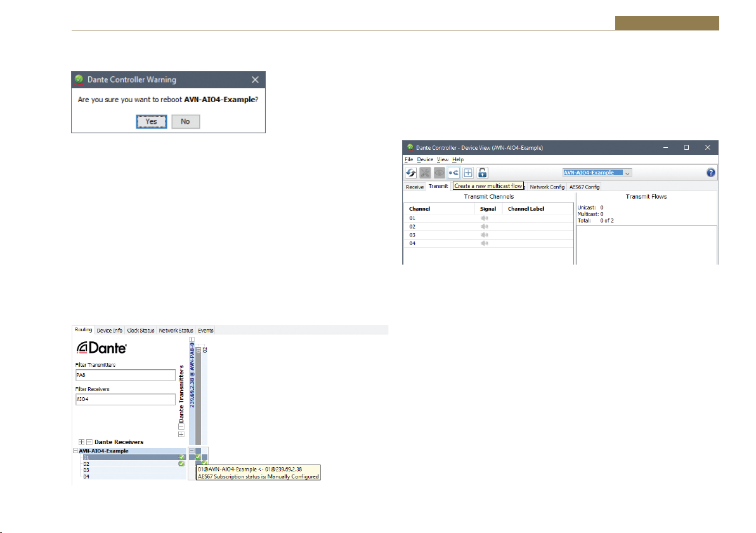Image resolution: width=756 pixels, height=533 pixels.
Task: Cancel reboot by clicking No
Action: (185, 122)
